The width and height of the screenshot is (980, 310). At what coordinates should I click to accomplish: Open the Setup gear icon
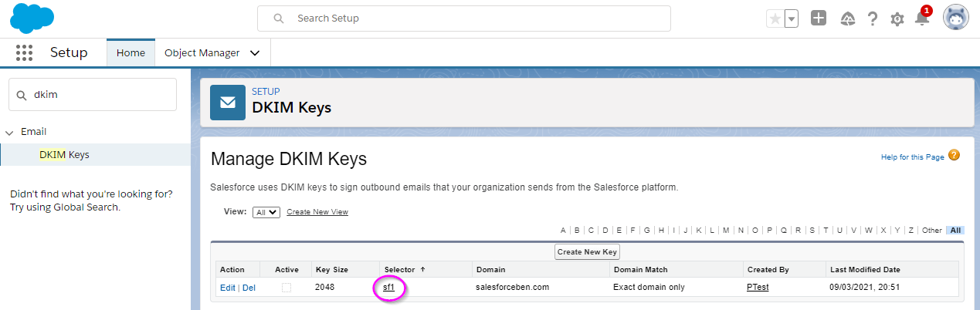click(x=897, y=19)
